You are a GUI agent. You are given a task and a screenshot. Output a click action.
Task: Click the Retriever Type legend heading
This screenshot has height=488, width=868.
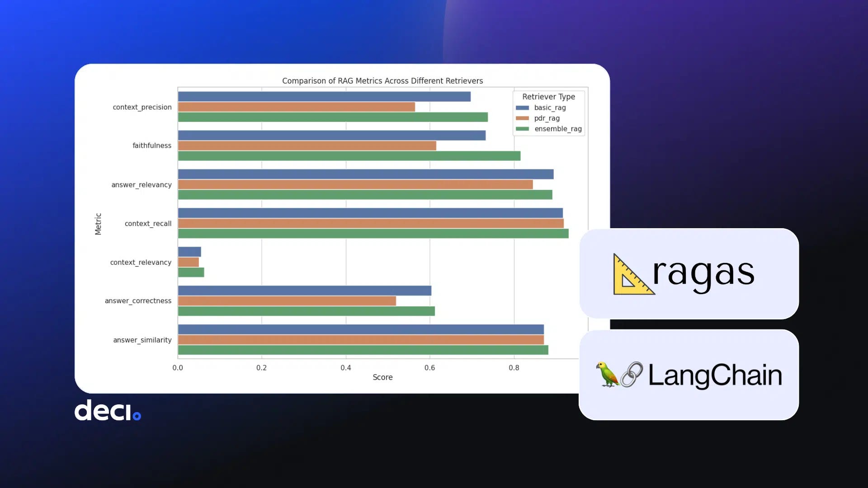click(x=548, y=97)
